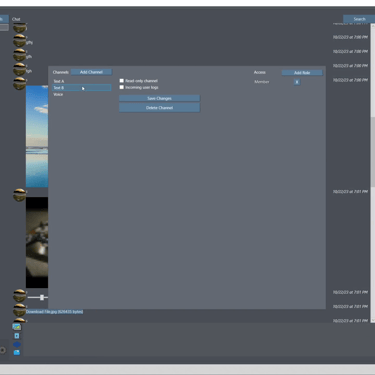Click the attach image icon
This screenshot has width=375, height=375.
click(x=17, y=327)
